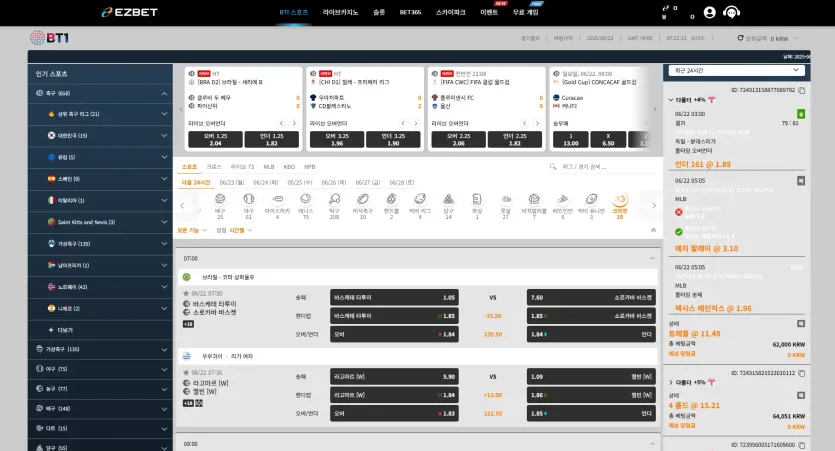
Task: Click the league/match search field
Action: point(602,167)
